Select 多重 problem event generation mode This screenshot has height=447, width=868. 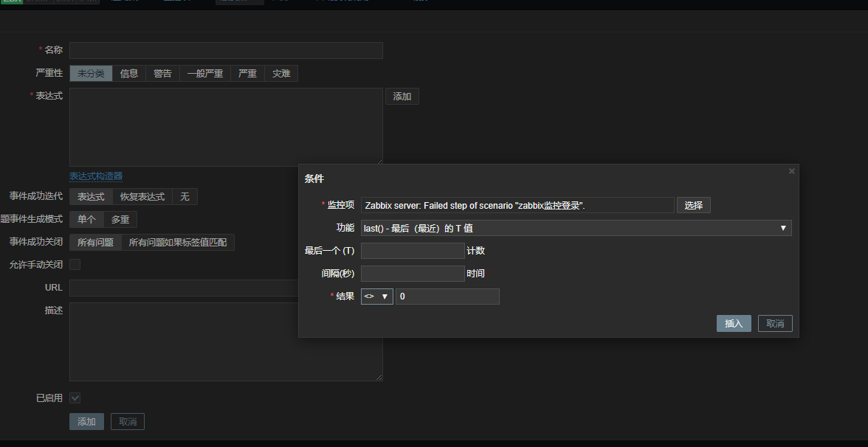point(120,220)
